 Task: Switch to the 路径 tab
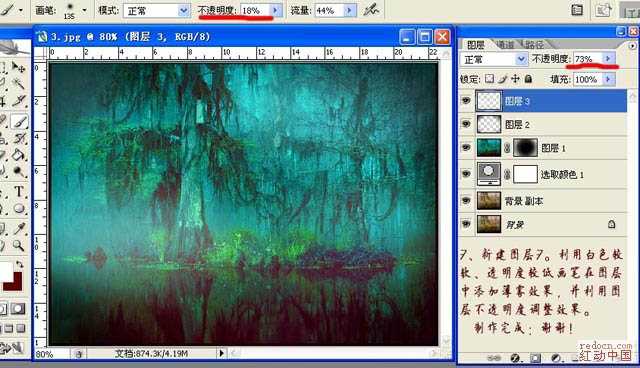click(534, 44)
